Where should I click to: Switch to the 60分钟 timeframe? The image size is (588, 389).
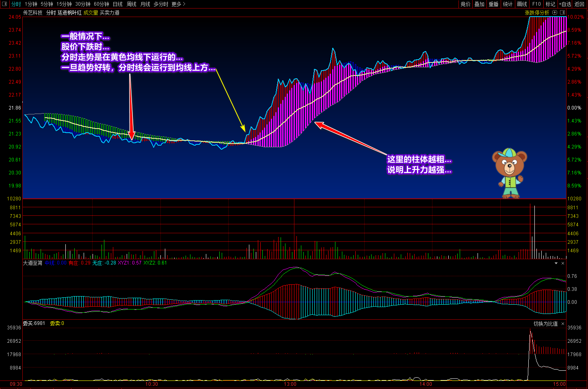(101, 4)
